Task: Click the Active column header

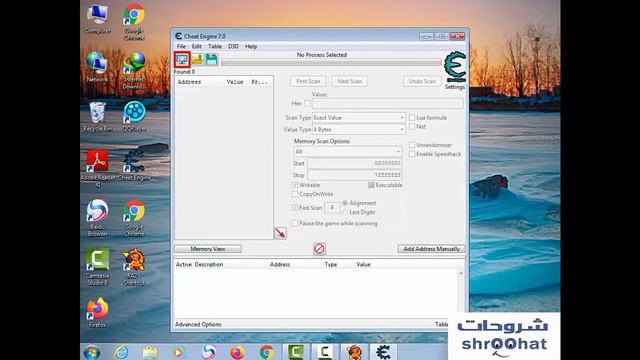Action: point(184,264)
